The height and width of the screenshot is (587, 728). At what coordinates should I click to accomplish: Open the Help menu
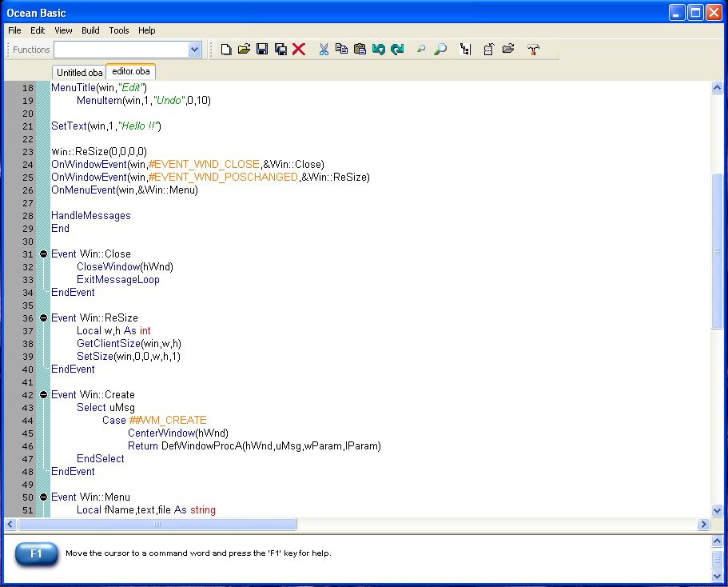[x=147, y=30]
